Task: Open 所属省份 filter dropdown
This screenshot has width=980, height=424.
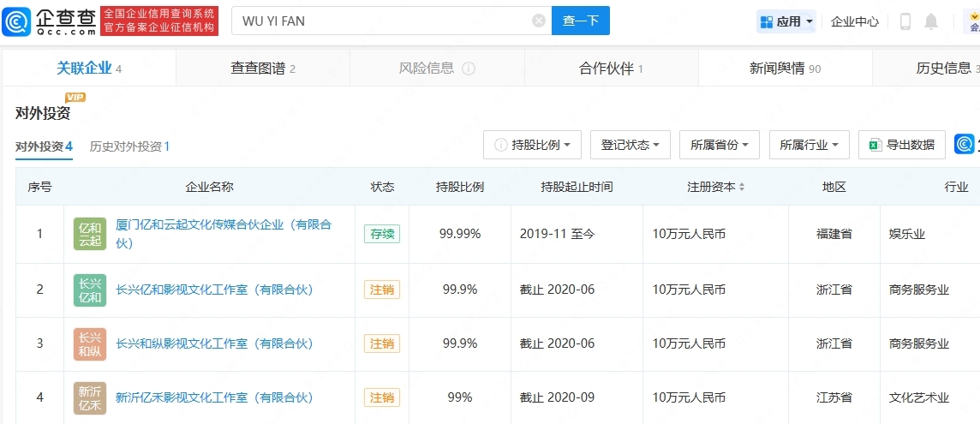Action: tap(720, 145)
